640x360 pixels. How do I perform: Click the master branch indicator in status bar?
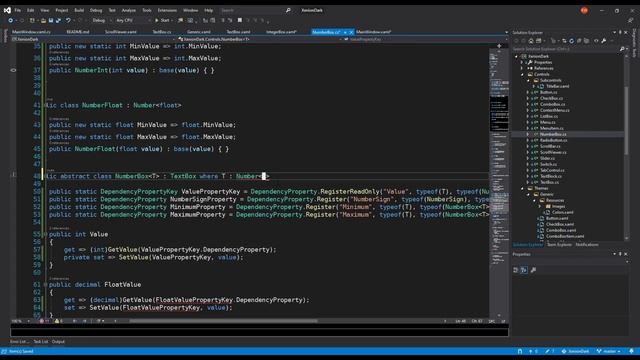pyautogui.click(x=609, y=351)
